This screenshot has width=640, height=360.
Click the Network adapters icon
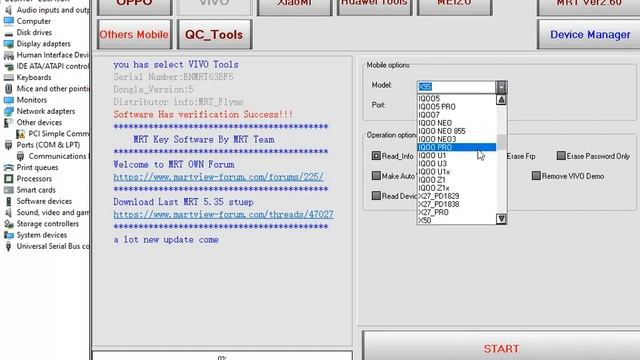coord(9,111)
